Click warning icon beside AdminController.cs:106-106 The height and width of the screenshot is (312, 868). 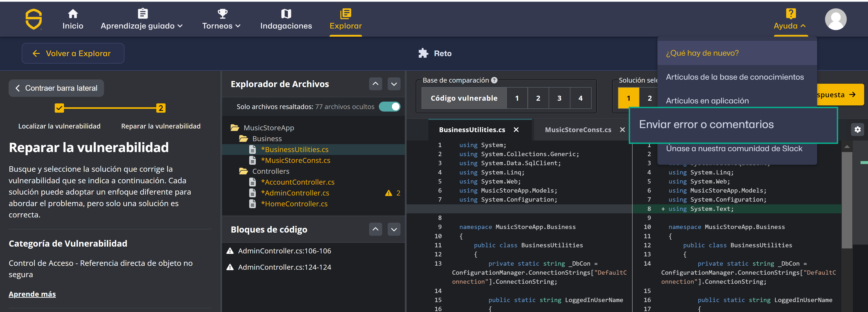point(230,251)
